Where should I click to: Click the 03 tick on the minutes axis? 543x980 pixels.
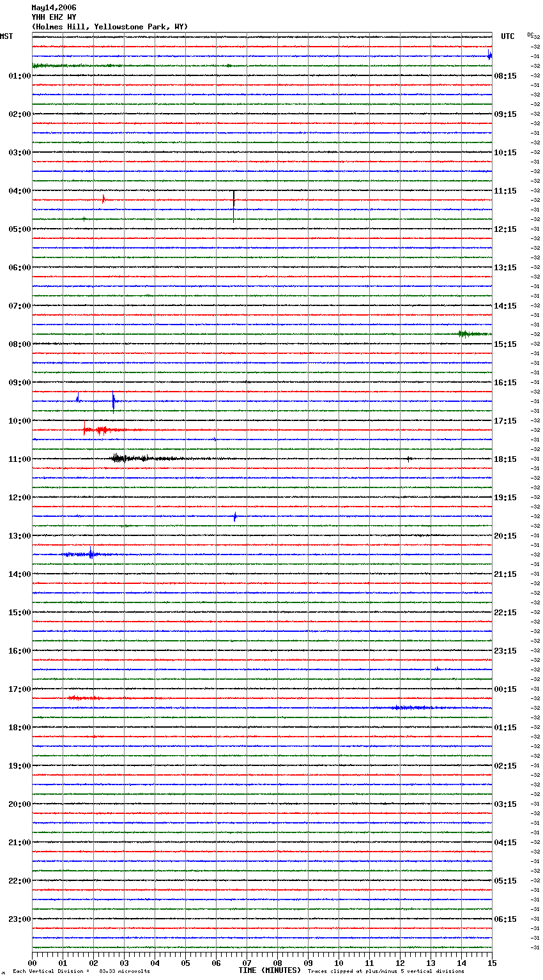point(124,963)
